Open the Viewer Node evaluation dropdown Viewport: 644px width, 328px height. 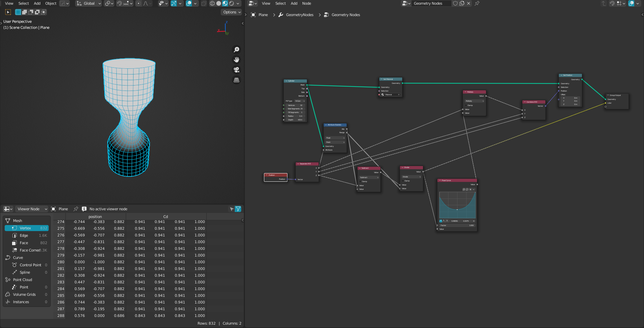pyautogui.click(x=32, y=209)
